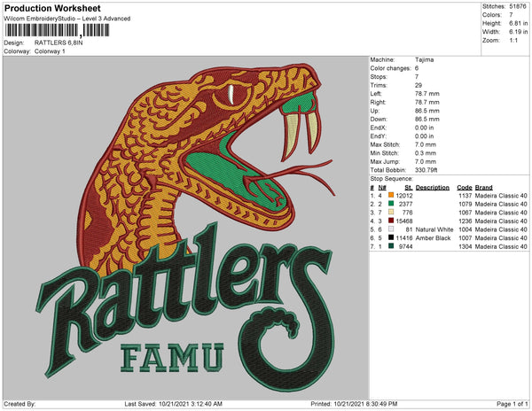
Task: Click the Total Bobbin value '330.79ft'
Action: [426, 170]
